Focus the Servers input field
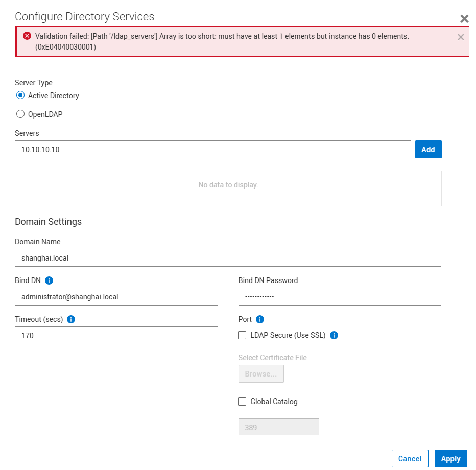This screenshot has height=470, width=476. (x=212, y=150)
